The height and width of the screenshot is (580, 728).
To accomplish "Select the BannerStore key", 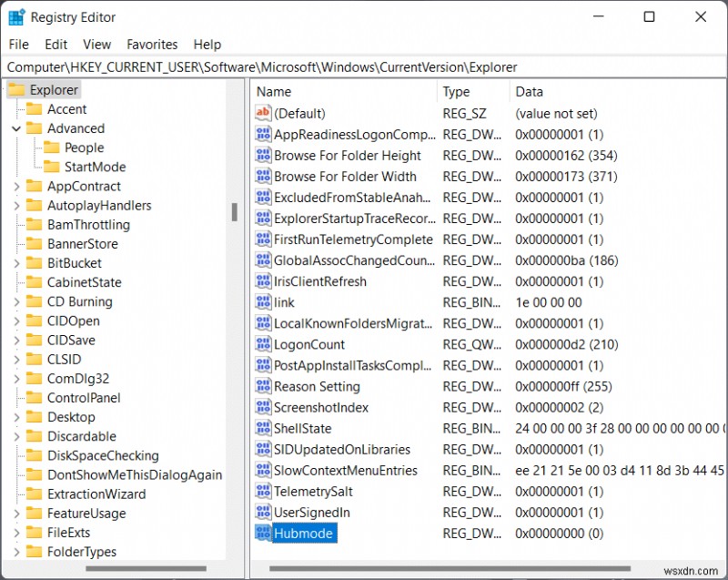I will [82, 244].
